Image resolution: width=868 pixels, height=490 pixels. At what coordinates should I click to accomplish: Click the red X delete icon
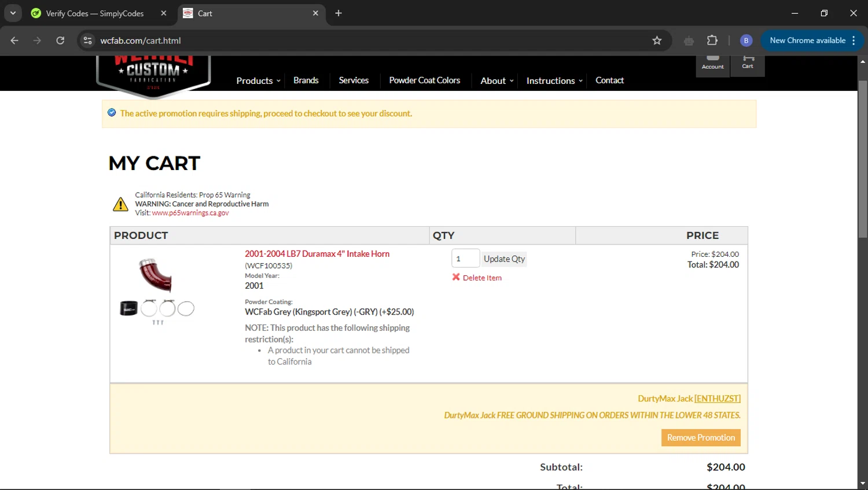point(456,277)
